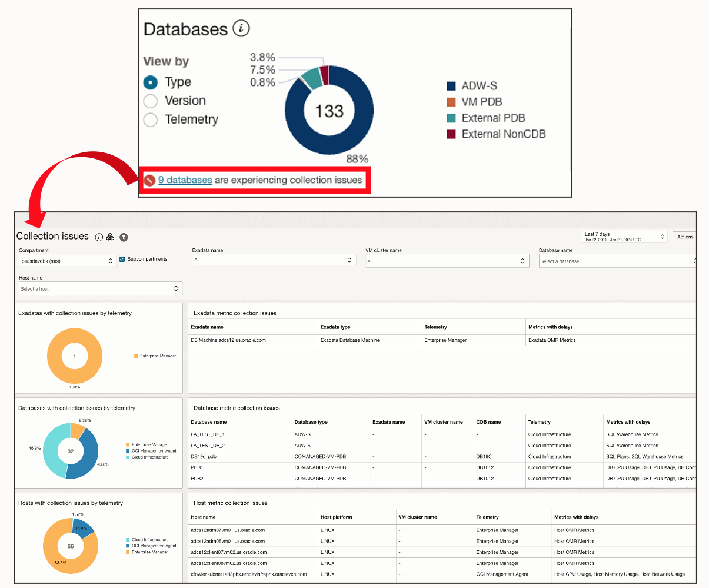
Task: Click the External PDB legend marker
Action: [451, 118]
